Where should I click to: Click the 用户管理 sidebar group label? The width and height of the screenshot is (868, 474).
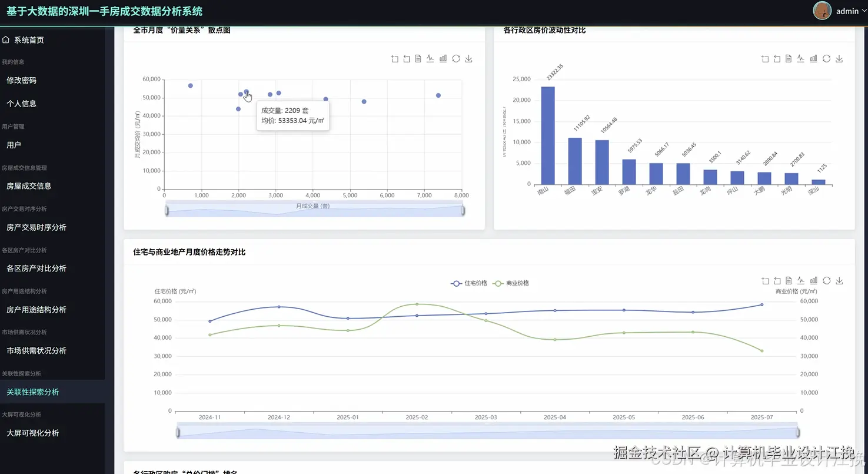coord(13,127)
